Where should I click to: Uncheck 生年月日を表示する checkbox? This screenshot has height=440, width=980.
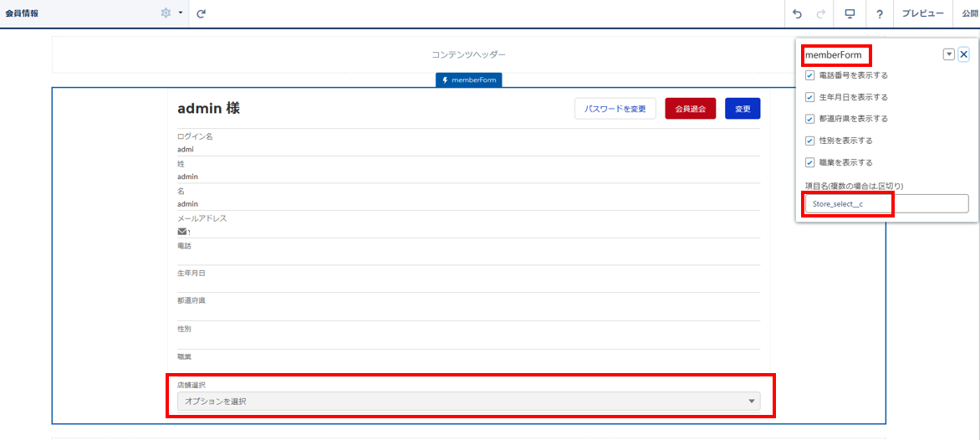(x=809, y=97)
